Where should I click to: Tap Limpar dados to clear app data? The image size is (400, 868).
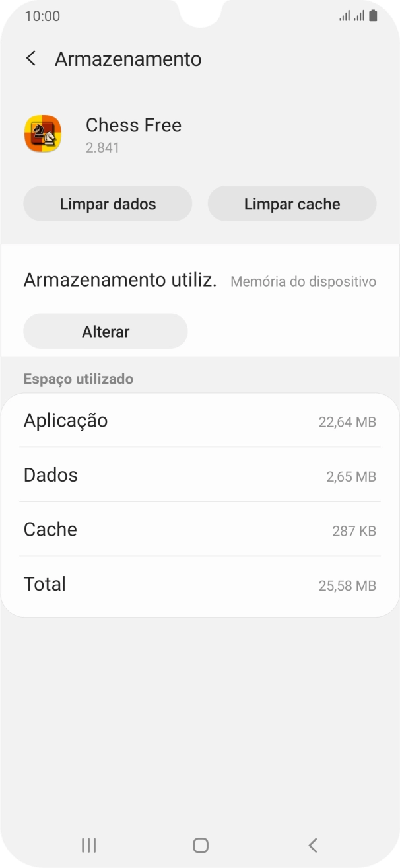(108, 203)
